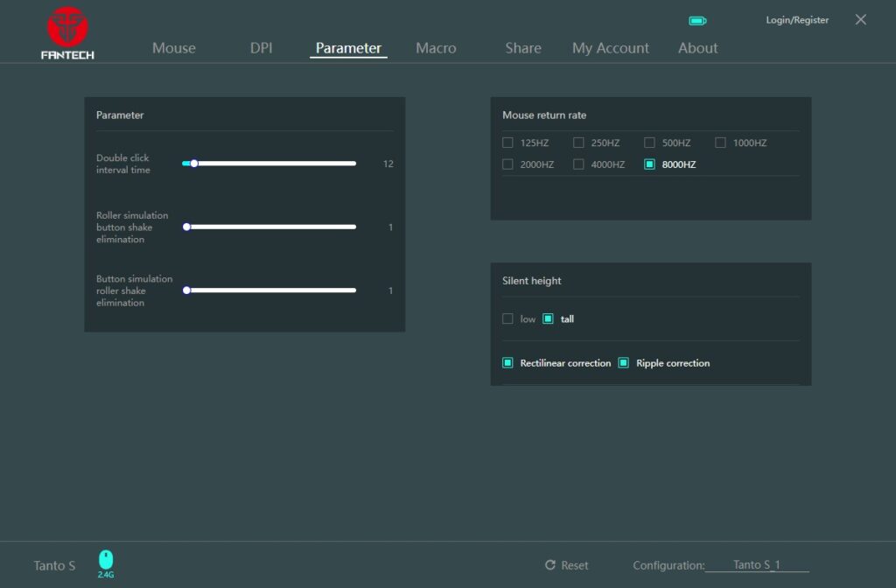Go to the Macro tab
The height and width of the screenshot is (588, 896).
436,48
